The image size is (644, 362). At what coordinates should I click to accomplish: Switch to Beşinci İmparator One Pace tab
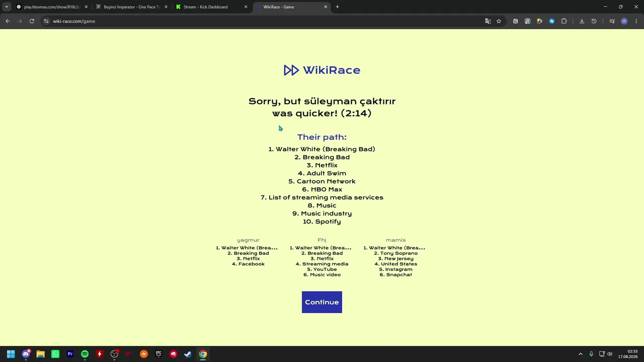coord(132,7)
